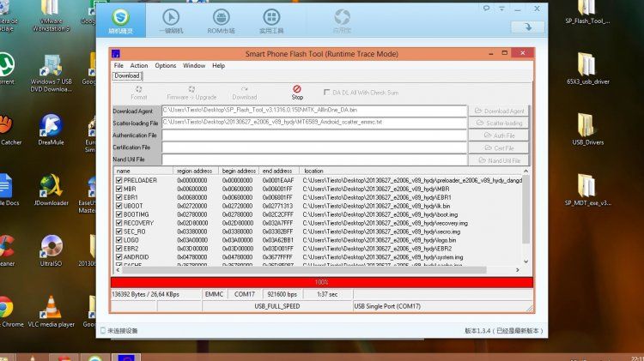
Task: Open the uTorrent desktop icon
Action: (6, 69)
